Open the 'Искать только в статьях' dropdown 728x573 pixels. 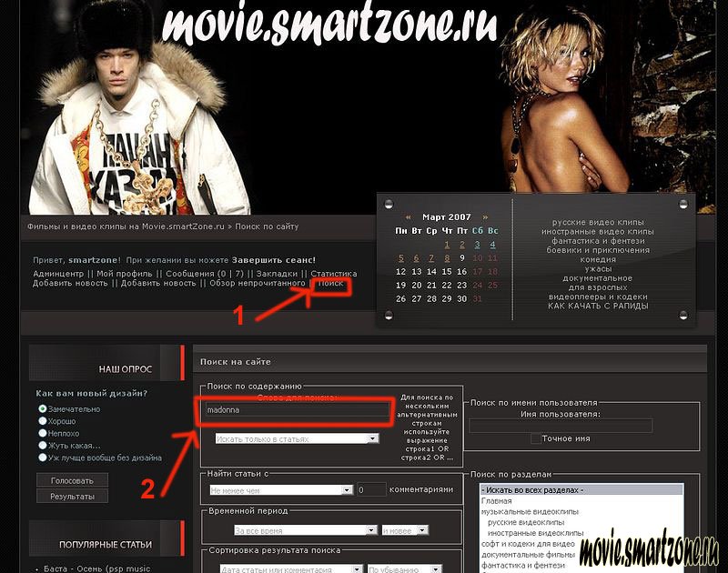(298, 438)
